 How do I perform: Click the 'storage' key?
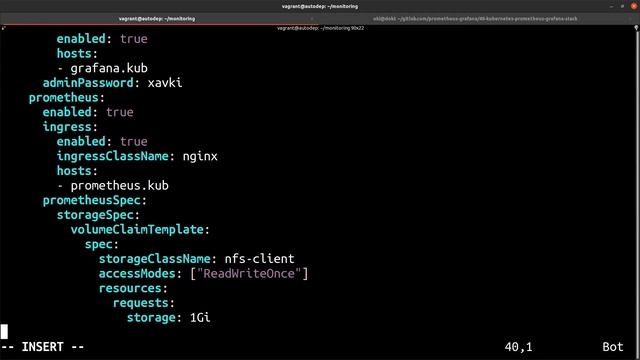click(x=151, y=318)
